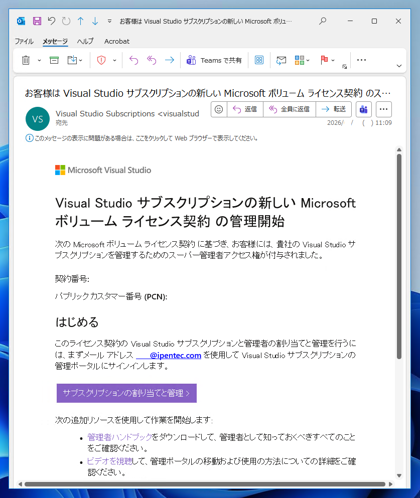Screen dimensions: 420x498
Task: Click the 11:09 received time
Action: (383, 123)
